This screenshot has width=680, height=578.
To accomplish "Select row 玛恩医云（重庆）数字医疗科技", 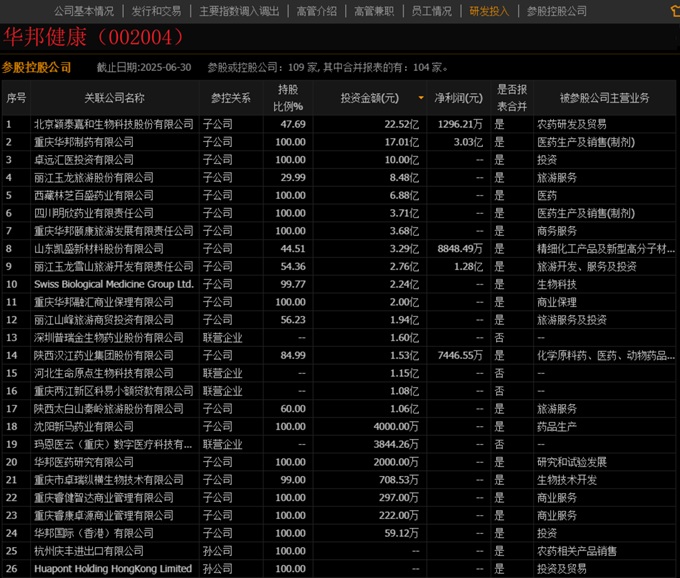I will [339, 444].
